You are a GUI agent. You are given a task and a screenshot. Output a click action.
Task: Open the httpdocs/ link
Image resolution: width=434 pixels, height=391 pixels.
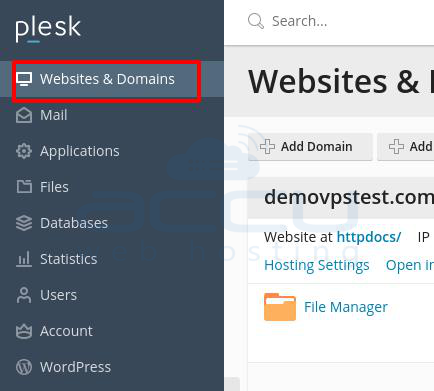[x=369, y=237]
